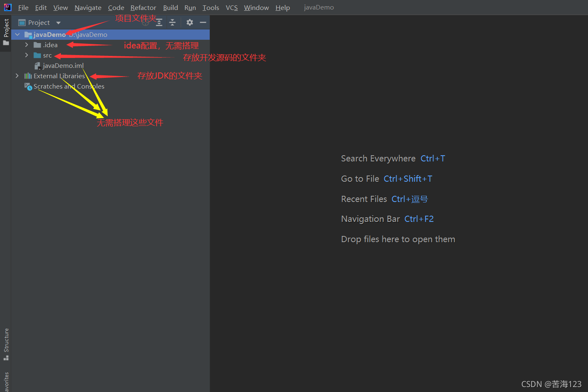This screenshot has width=588, height=392.
Task: Click the .idea folder icon
Action: point(37,45)
